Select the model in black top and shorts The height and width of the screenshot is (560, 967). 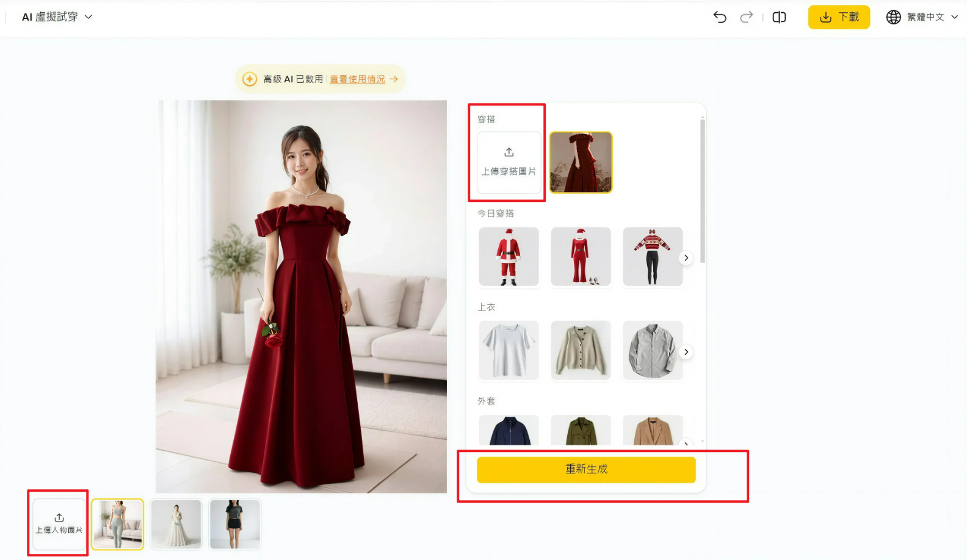[x=234, y=524]
